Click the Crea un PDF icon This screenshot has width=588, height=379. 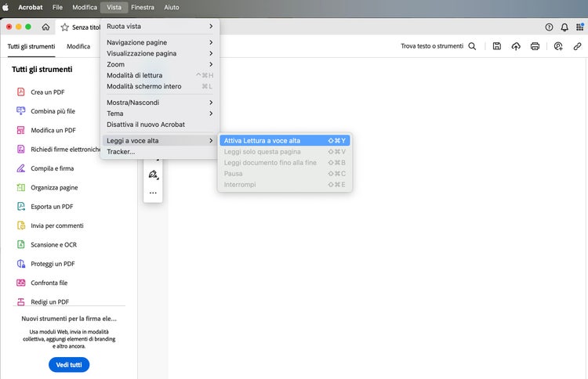click(x=21, y=92)
